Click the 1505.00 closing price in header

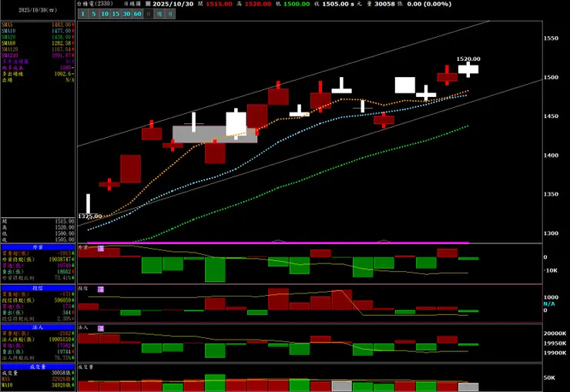(335, 4)
